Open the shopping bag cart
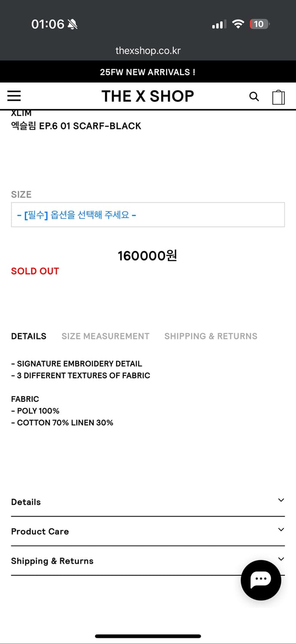The width and height of the screenshot is (296, 644). (278, 97)
